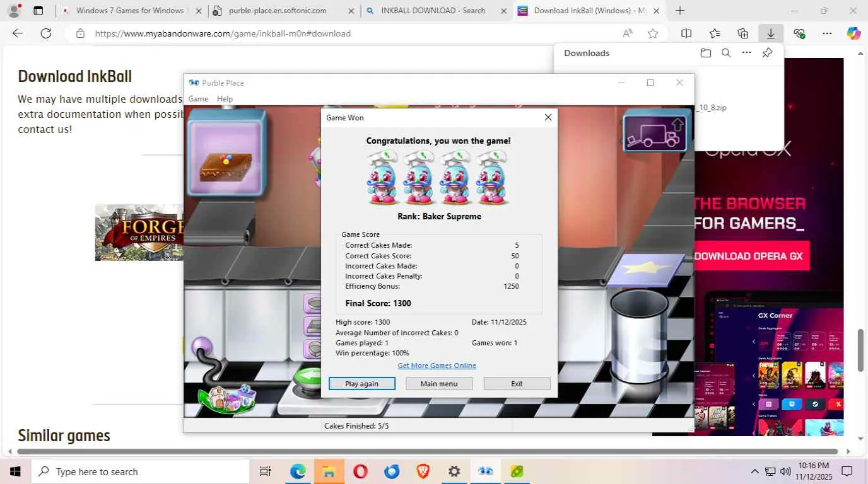Open more options in the Downloads panel
868x484 pixels.
[747, 53]
